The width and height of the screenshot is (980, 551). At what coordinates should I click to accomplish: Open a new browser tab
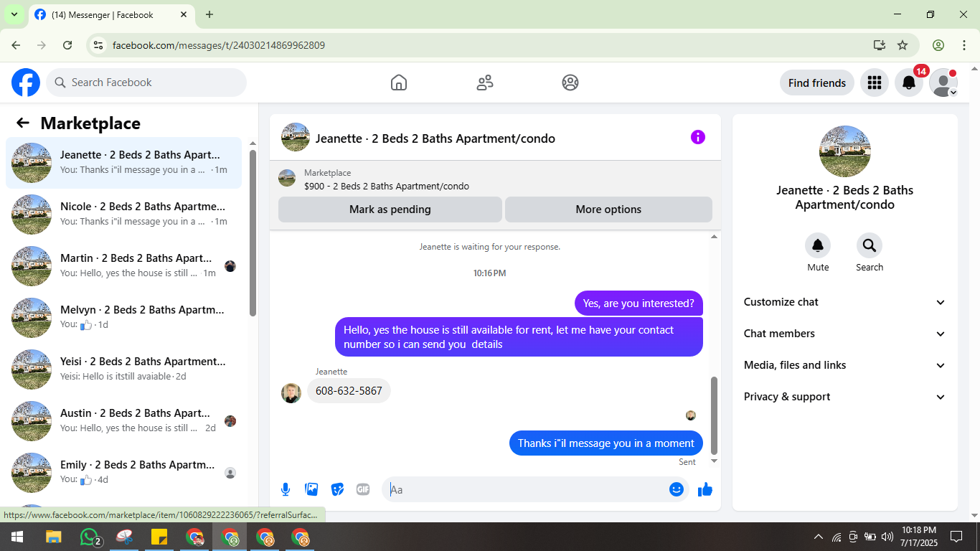(x=209, y=14)
